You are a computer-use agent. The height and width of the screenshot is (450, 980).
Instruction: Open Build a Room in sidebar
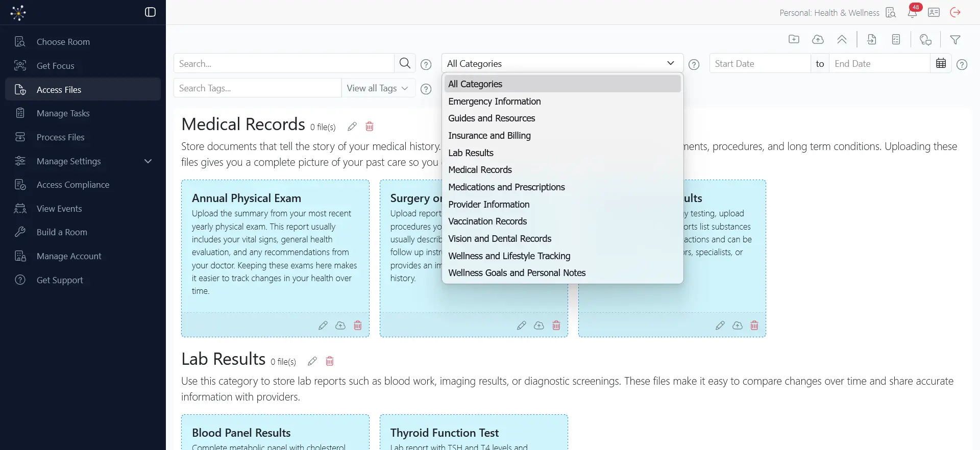[x=83, y=232]
